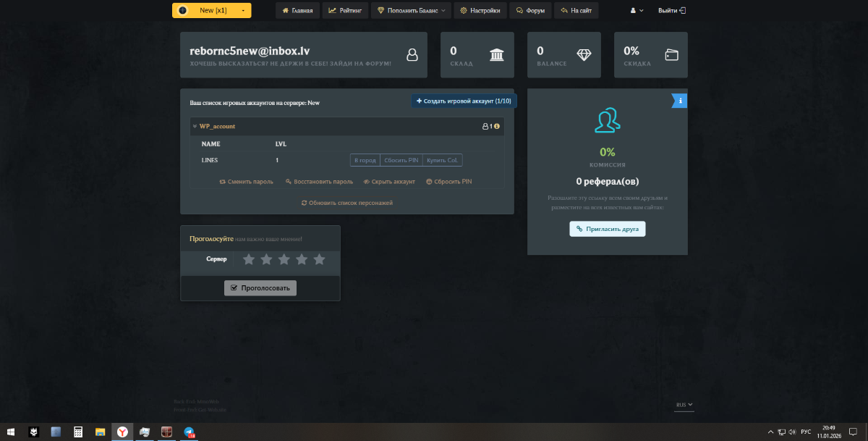The width and height of the screenshot is (868, 441).
Task: Open the RUS language selector
Action: [x=684, y=405]
